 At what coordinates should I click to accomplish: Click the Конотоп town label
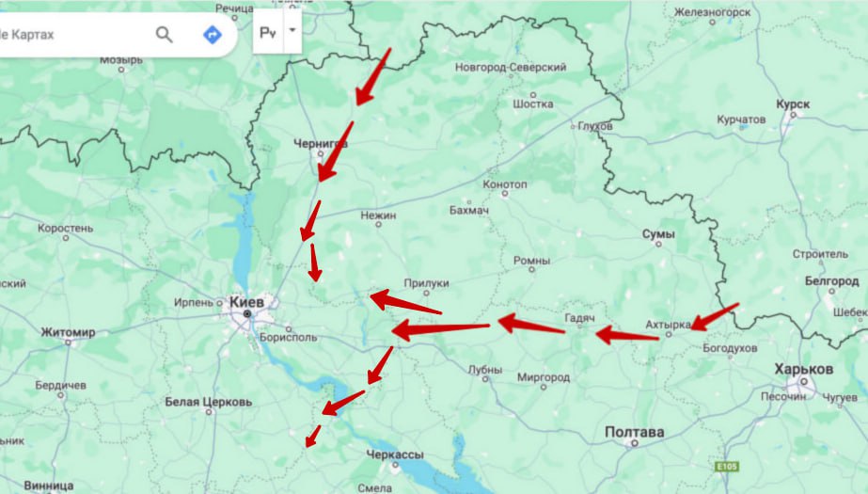(x=505, y=184)
